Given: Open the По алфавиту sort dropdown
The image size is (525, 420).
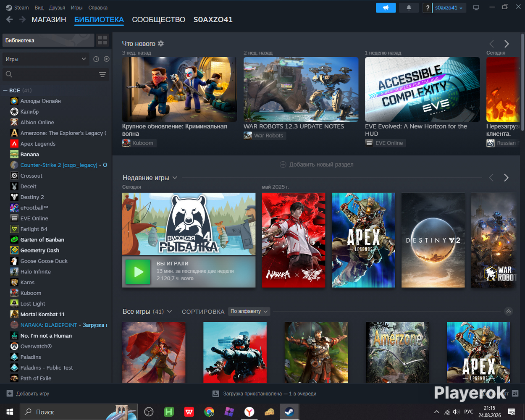Looking at the screenshot, I should point(249,311).
